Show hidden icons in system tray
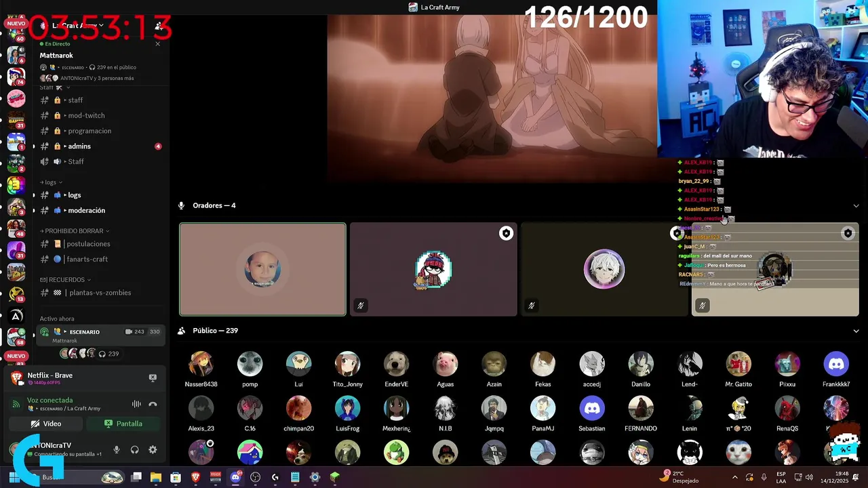Screen dimensions: 868x488 [x=735, y=477]
